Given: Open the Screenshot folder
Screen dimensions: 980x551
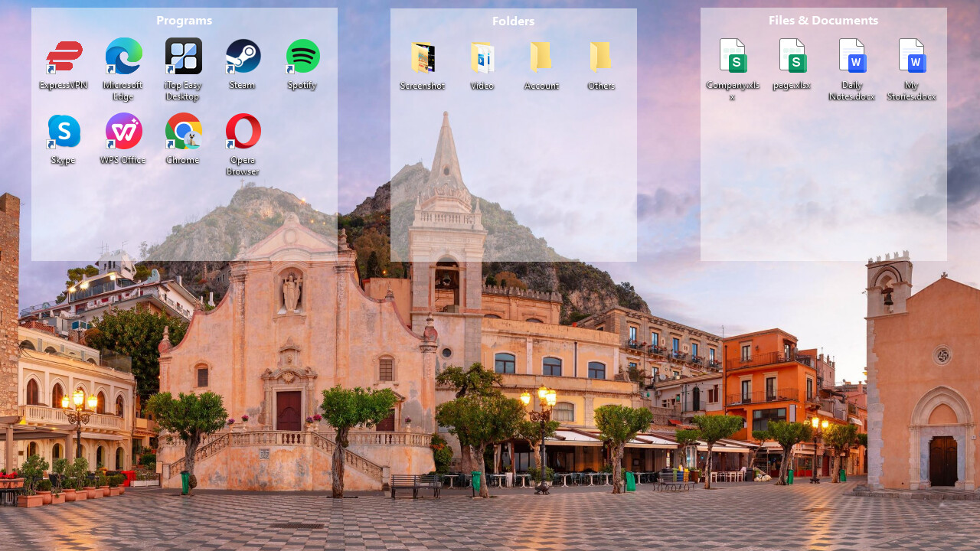Looking at the screenshot, I should tap(423, 56).
